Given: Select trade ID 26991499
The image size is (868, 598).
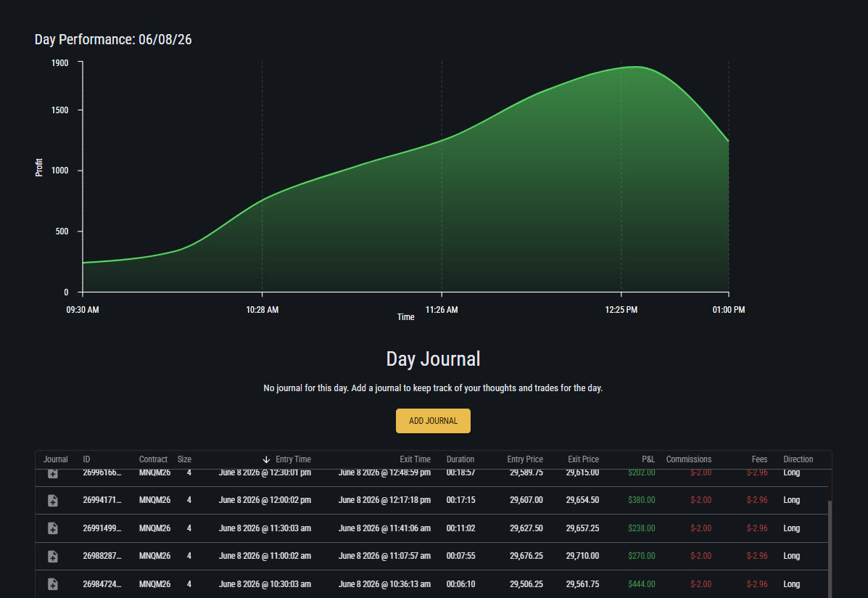Looking at the screenshot, I should coord(102,528).
